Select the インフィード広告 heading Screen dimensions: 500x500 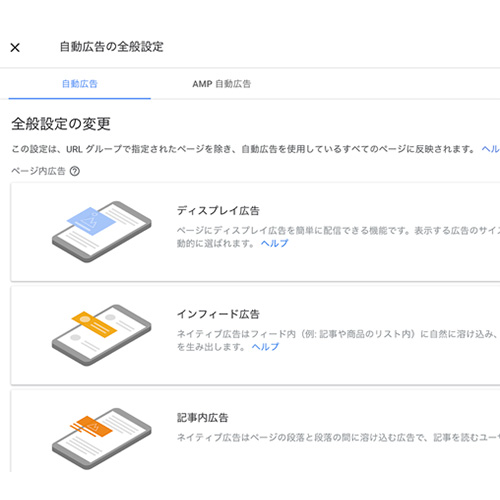point(218,314)
